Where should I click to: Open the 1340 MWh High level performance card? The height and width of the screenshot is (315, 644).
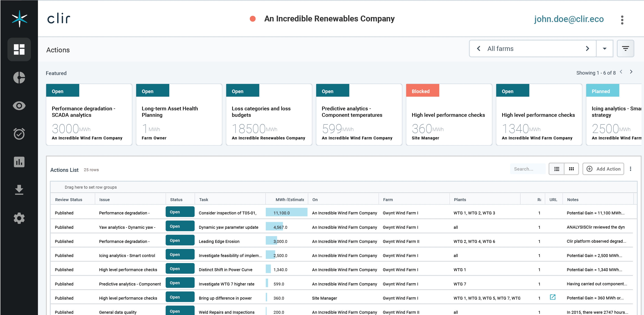(539, 115)
